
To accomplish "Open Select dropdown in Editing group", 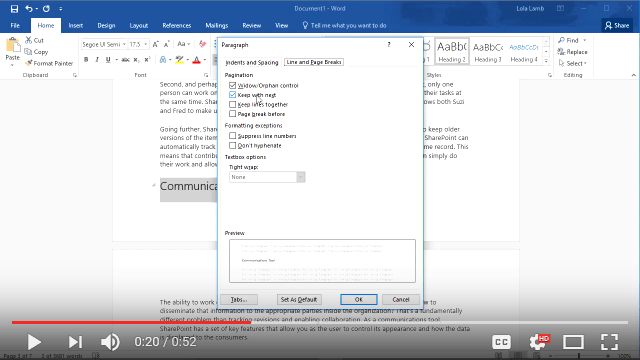I will coord(573,63).
